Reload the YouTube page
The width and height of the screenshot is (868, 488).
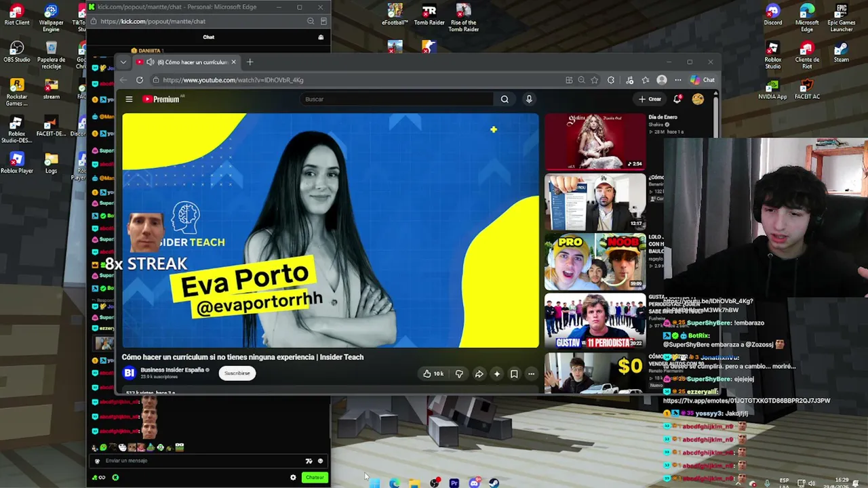tap(140, 80)
